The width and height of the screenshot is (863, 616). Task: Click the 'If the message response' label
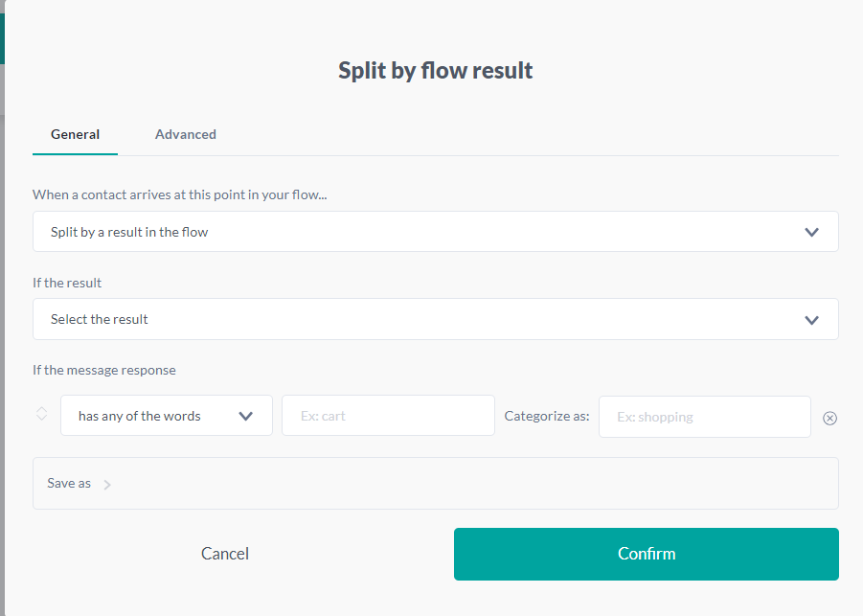click(x=104, y=370)
